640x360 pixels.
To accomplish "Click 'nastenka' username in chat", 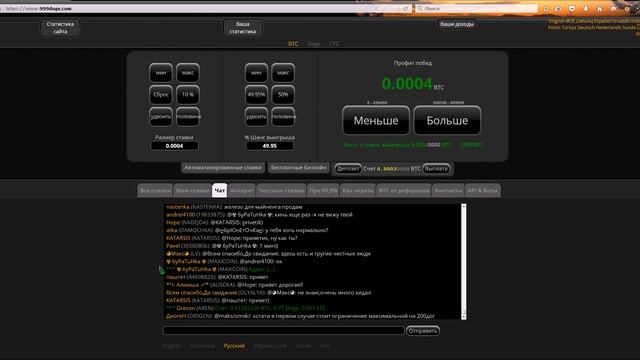I will point(178,207).
